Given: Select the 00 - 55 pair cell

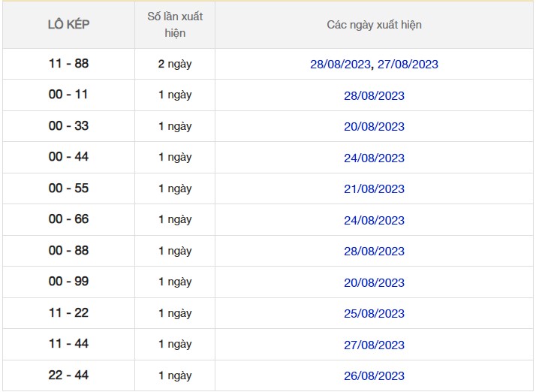Looking at the screenshot, I should click(x=68, y=188).
